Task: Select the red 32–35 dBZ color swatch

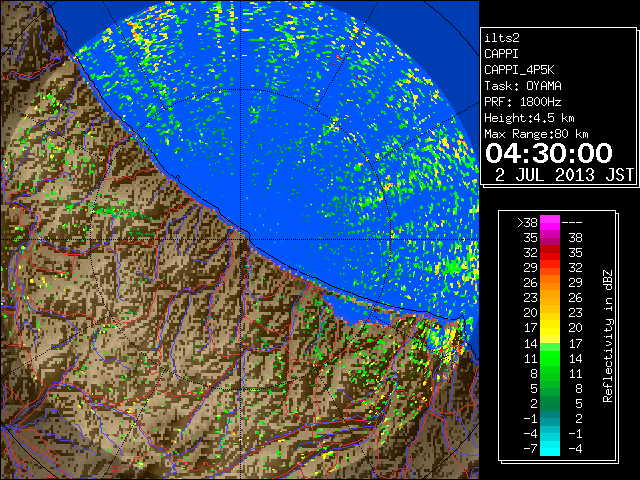Action: tap(550, 253)
